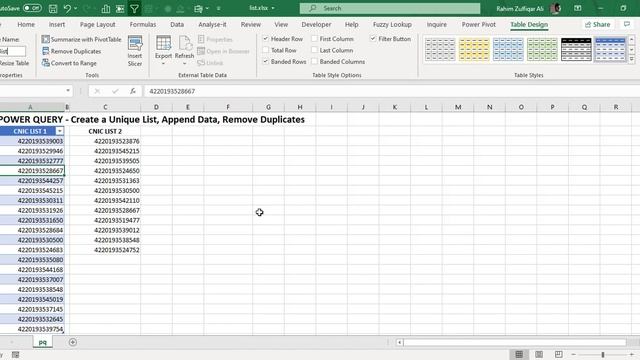The height and width of the screenshot is (360, 640).
Task: Toggle the Filter Button checkbox
Action: pyautogui.click(x=373, y=39)
